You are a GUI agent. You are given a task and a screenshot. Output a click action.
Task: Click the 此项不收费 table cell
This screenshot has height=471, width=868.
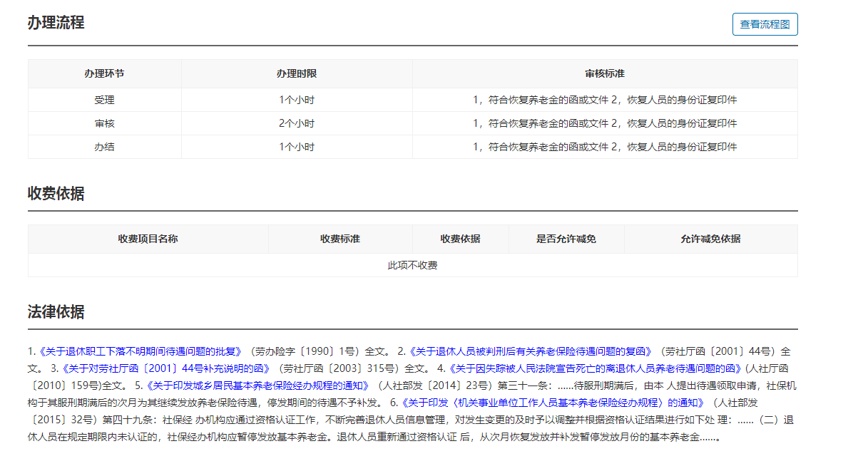tap(412, 266)
